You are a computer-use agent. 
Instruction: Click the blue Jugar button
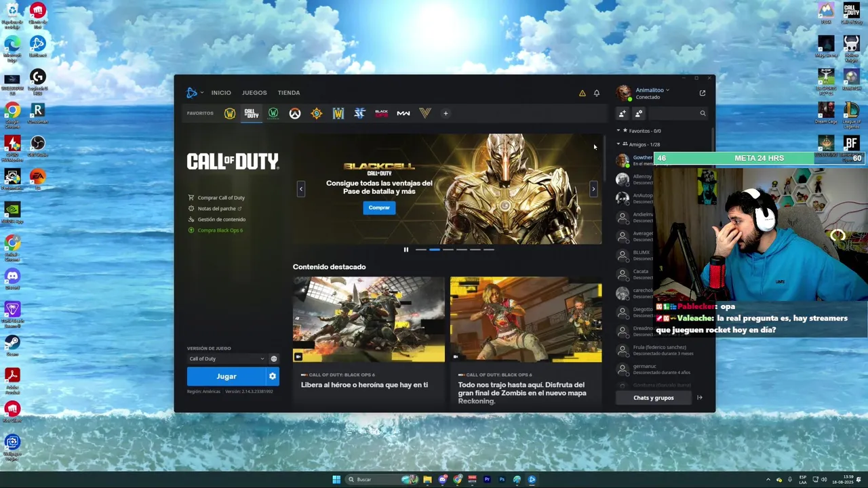[x=226, y=377]
